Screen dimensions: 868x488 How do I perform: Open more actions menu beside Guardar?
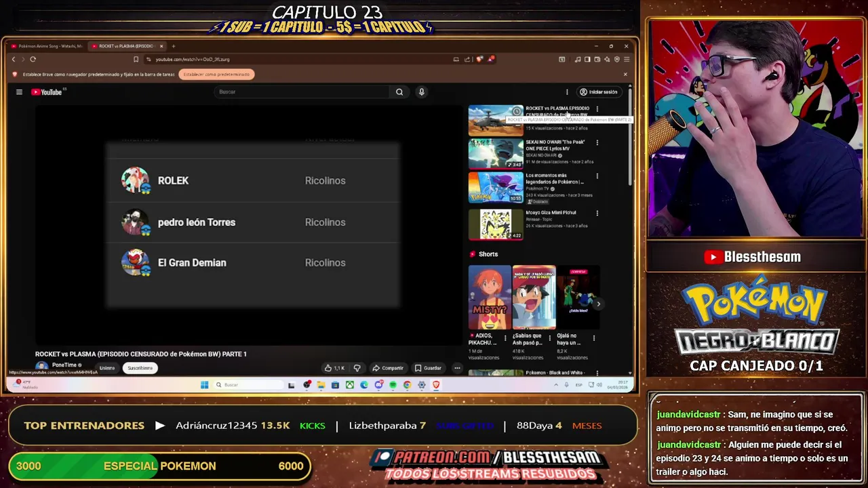(457, 368)
